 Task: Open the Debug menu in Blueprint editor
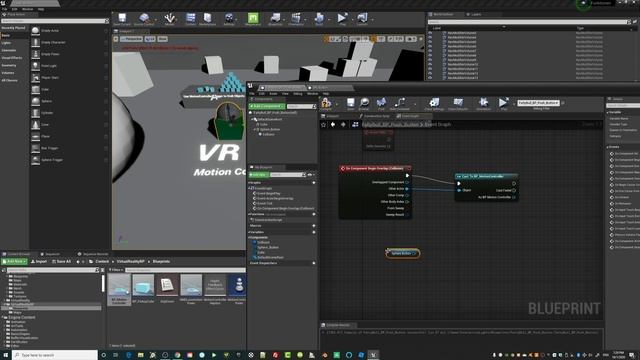point(298,94)
